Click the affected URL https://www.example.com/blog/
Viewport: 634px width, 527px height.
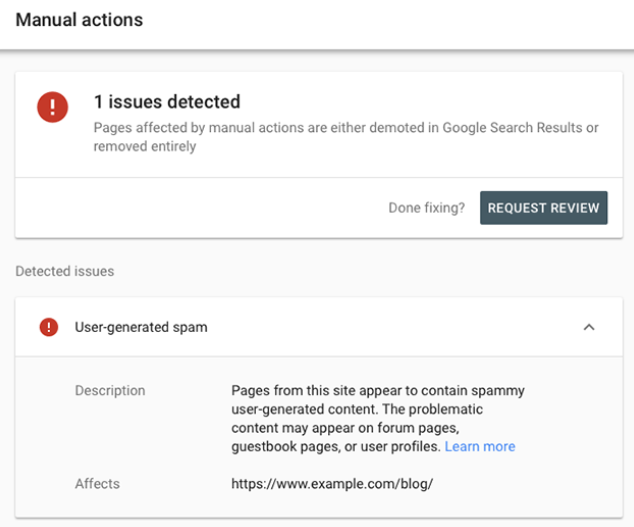click(x=331, y=484)
